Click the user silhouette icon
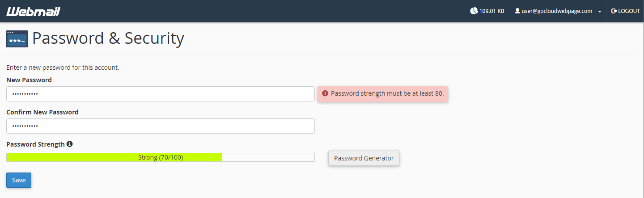 [517, 11]
